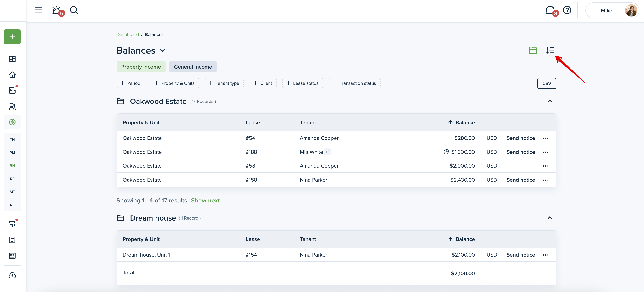This screenshot has width=644, height=292.
Task: Click the search magnifier icon
Action: coord(74,10)
